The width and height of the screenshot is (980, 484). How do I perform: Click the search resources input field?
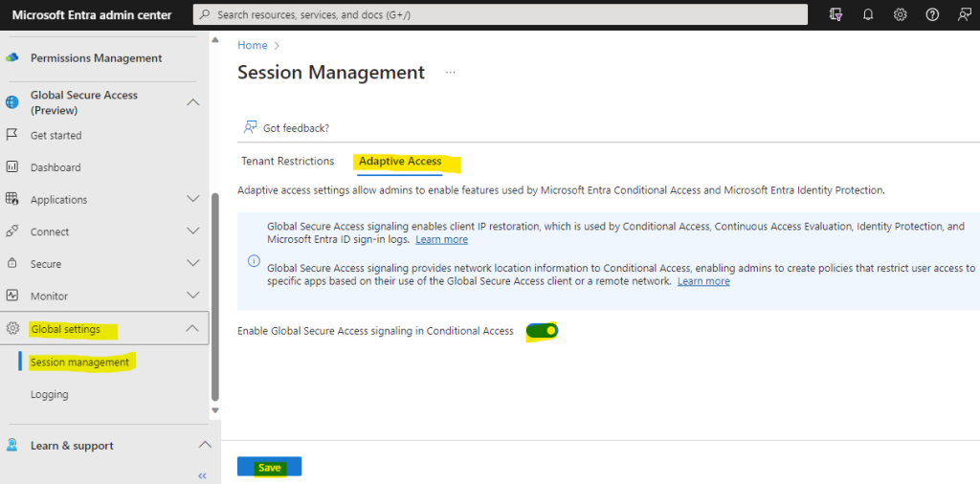500,14
